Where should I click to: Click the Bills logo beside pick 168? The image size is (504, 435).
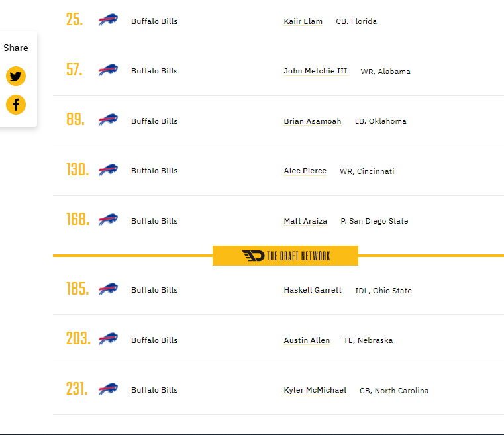pyautogui.click(x=108, y=219)
